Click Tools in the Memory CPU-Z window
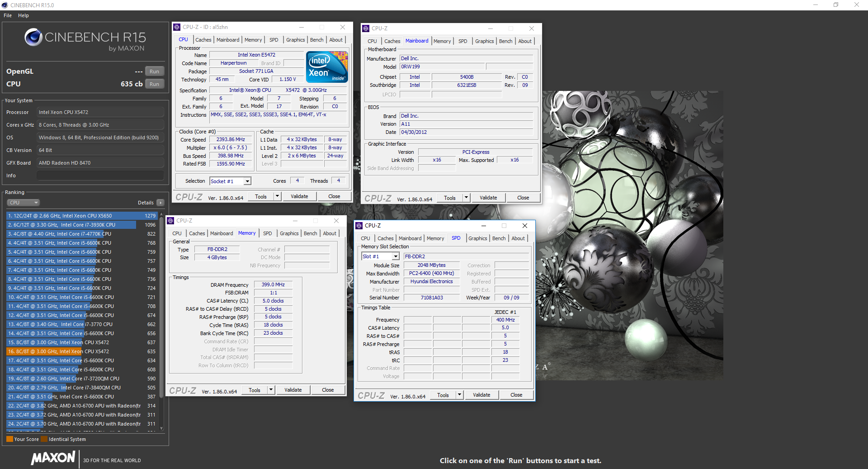This screenshot has height=469, width=868. (x=255, y=390)
